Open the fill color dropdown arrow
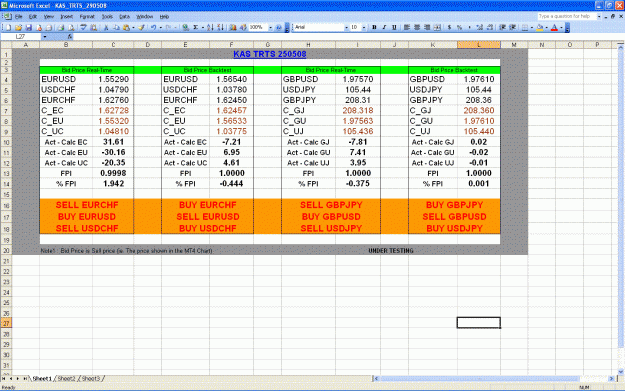625x391 pixels. 546,28
